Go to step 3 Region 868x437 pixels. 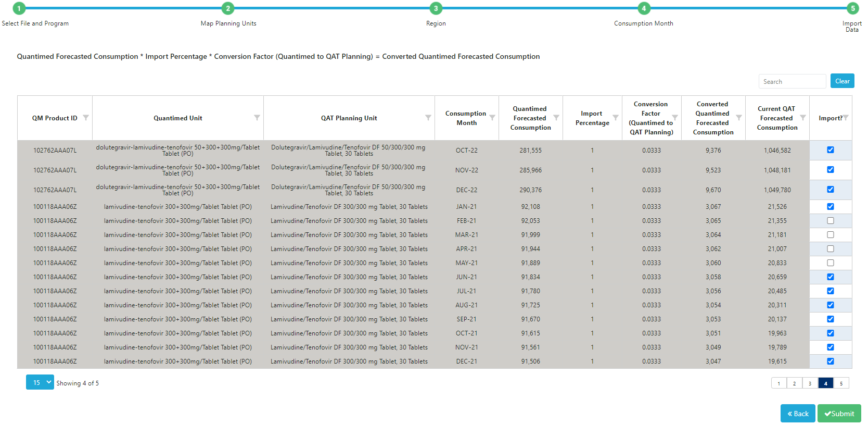[x=436, y=8]
